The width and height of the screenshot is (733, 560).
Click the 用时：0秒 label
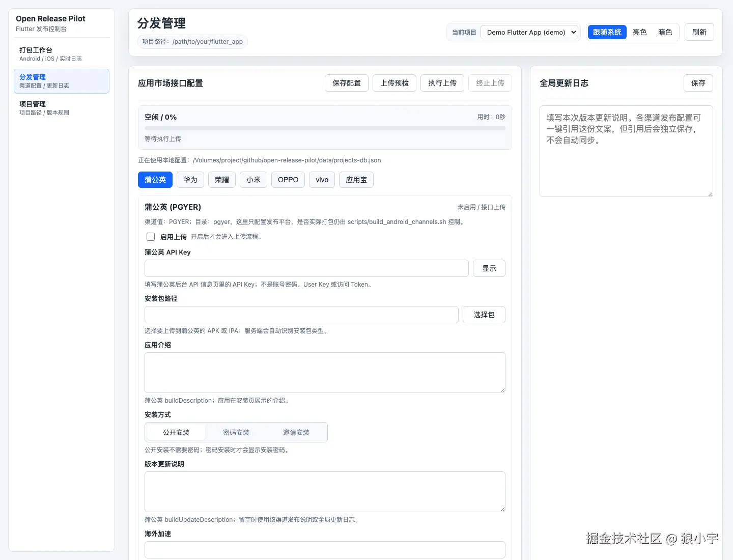(491, 117)
